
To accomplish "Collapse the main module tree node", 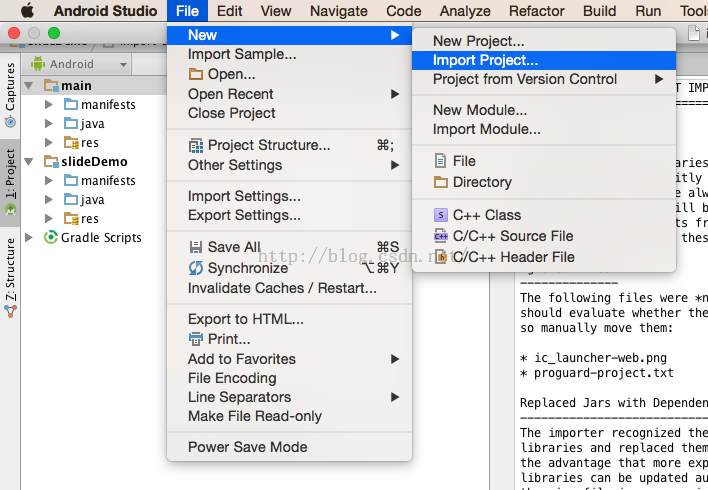I will click(x=29, y=85).
